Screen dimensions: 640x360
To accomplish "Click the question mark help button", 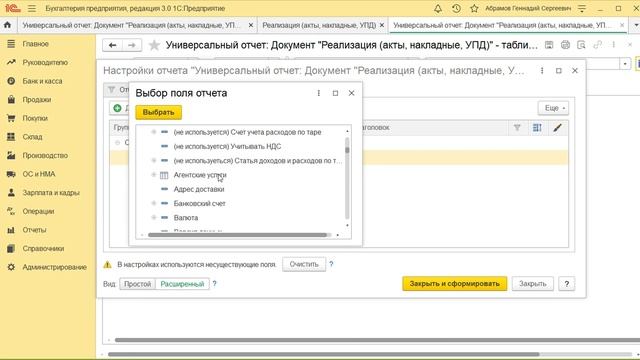I will [x=567, y=284].
